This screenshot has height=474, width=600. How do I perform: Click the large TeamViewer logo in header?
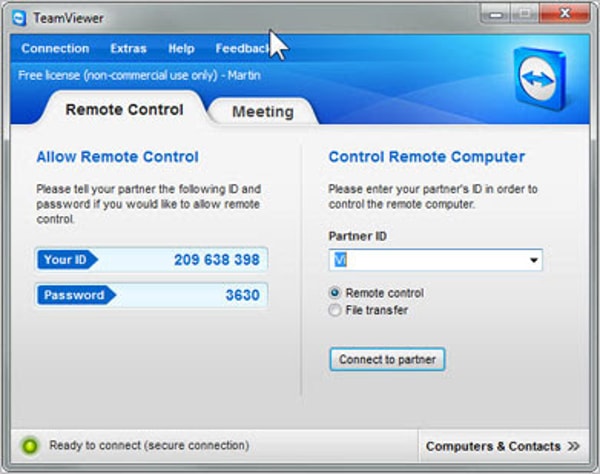(x=540, y=78)
